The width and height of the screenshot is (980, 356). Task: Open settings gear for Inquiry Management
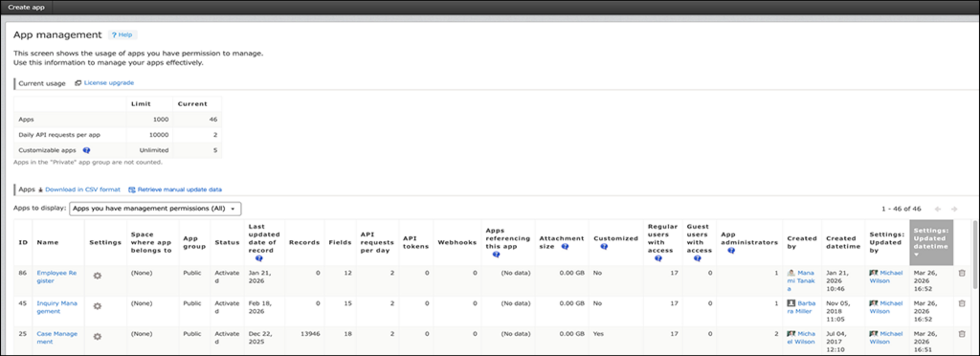(98, 306)
